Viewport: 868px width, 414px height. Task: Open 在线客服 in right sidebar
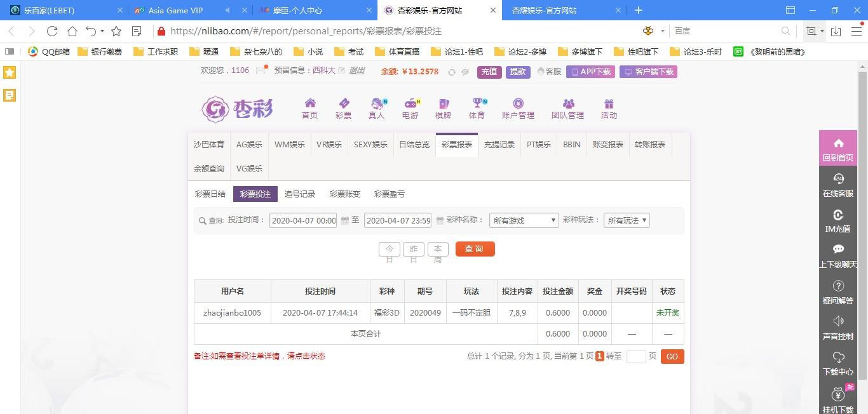pyautogui.click(x=837, y=185)
